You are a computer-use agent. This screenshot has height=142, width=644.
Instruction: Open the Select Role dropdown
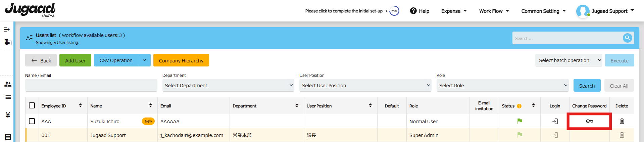[502, 85]
